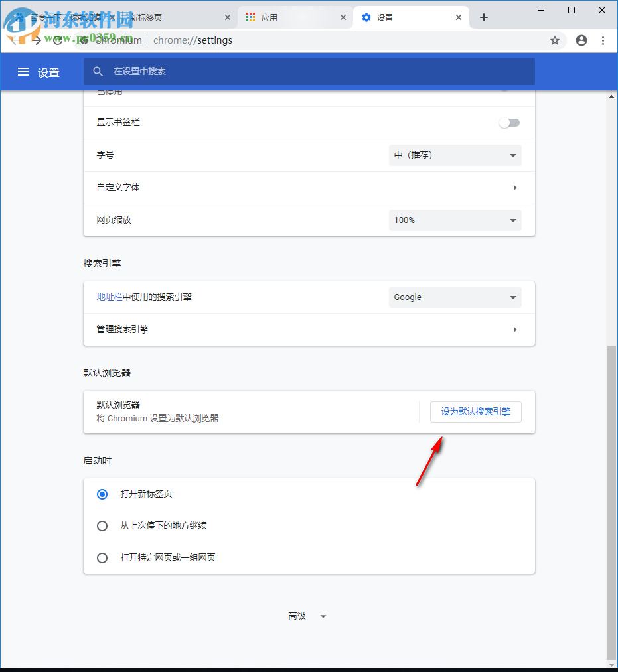This screenshot has width=618, height=672.
Task: Select 打开特定网页或一组网页 option
Action: pyautogui.click(x=102, y=557)
